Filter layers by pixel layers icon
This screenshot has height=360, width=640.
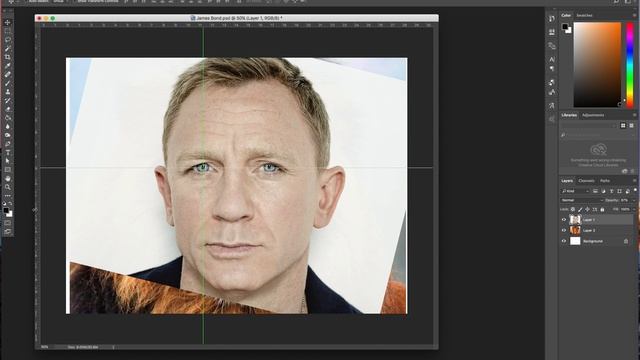(x=595, y=191)
